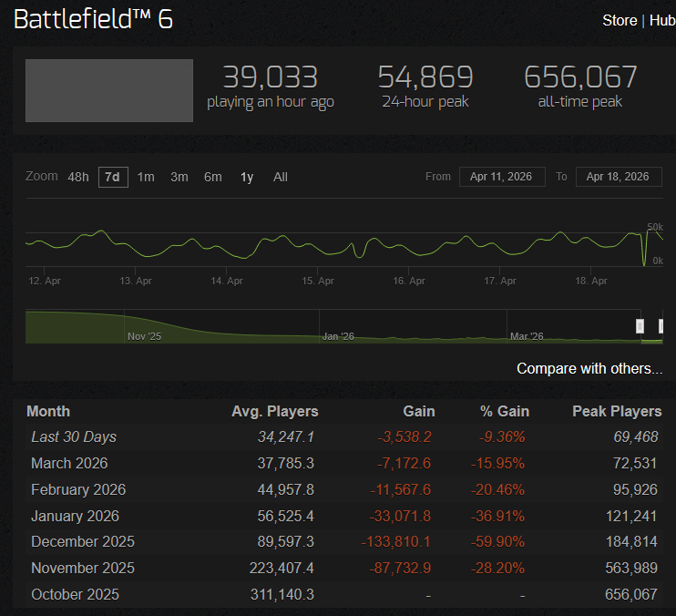This screenshot has height=616, width=676.
Task: Click the Month column header
Action: pos(48,411)
